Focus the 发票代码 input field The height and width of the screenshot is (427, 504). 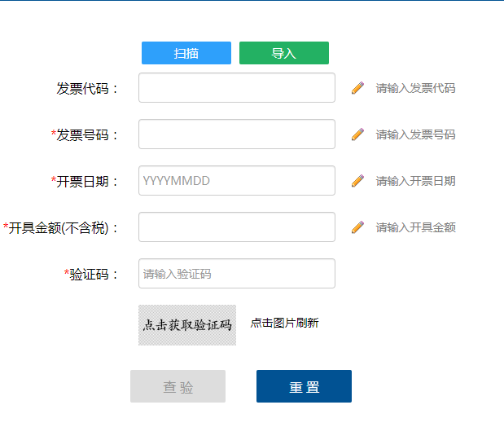point(237,87)
